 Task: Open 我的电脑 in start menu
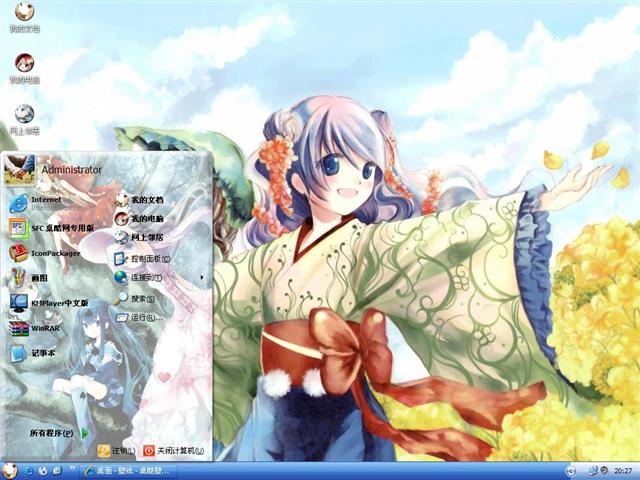coord(139,219)
